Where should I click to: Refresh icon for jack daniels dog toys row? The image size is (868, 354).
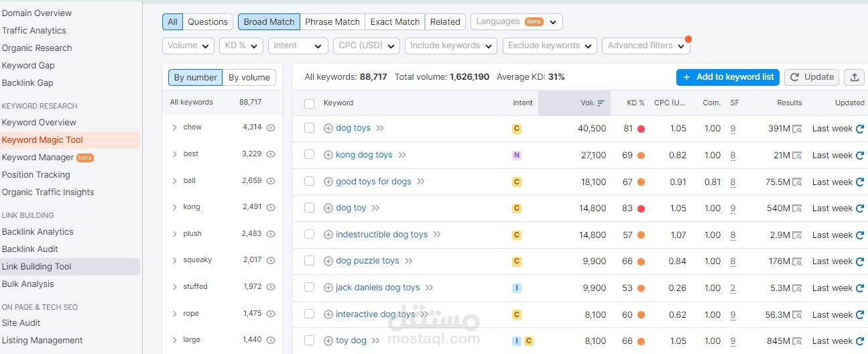coord(860,288)
